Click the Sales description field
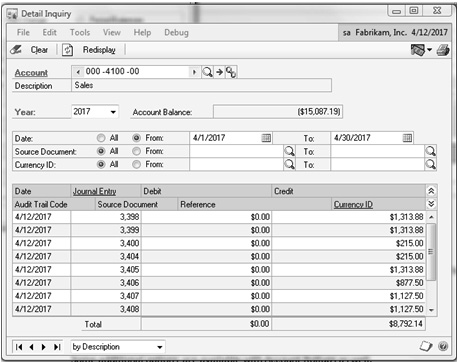This screenshot has height=362, width=458. click(x=201, y=85)
